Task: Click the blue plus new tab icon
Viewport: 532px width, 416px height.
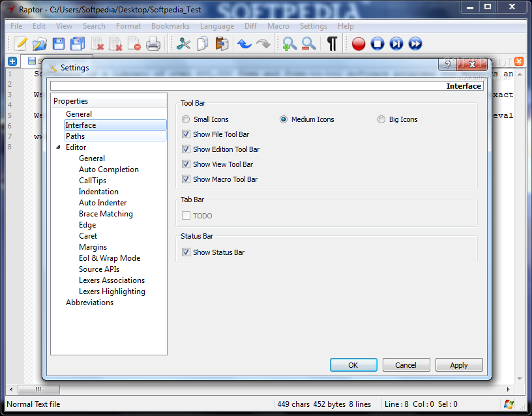Action: coord(12,61)
